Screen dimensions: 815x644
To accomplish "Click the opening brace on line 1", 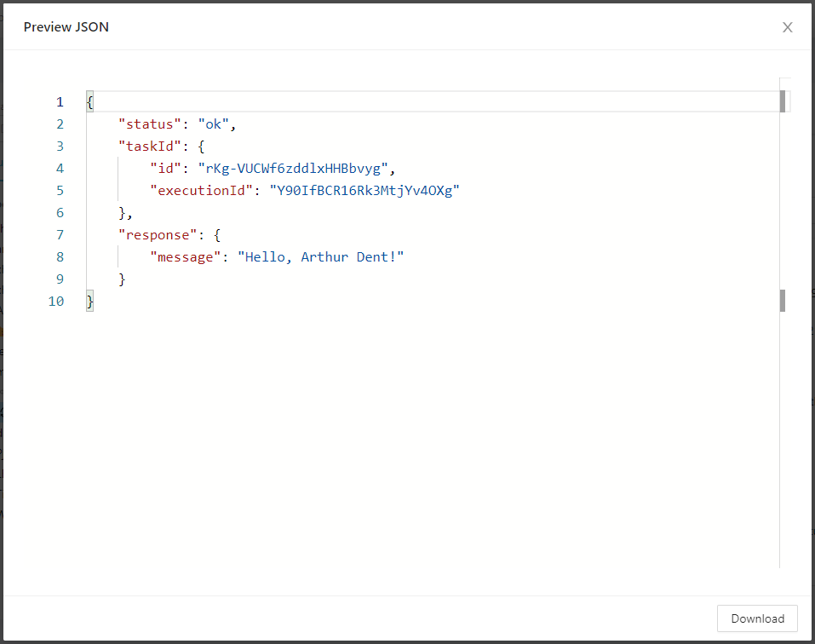I will (x=89, y=102).
